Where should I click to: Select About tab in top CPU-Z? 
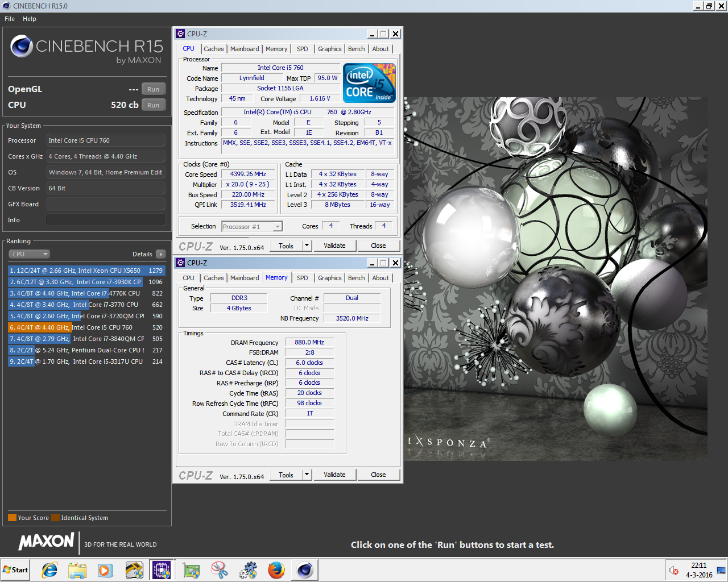point(381,49)
